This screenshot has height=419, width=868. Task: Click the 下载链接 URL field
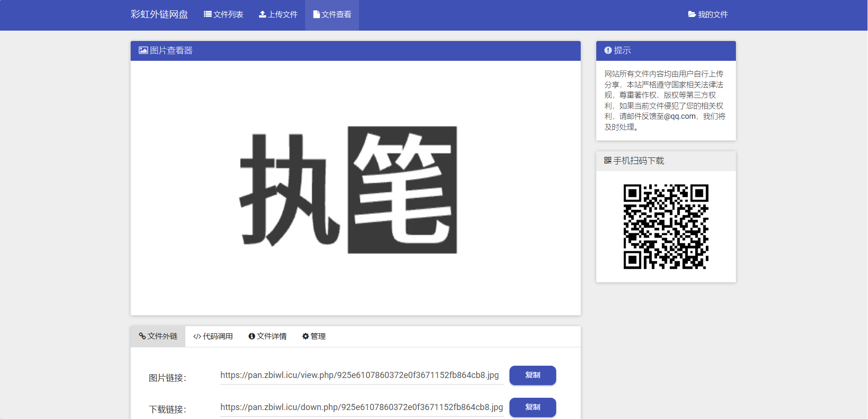362,408
